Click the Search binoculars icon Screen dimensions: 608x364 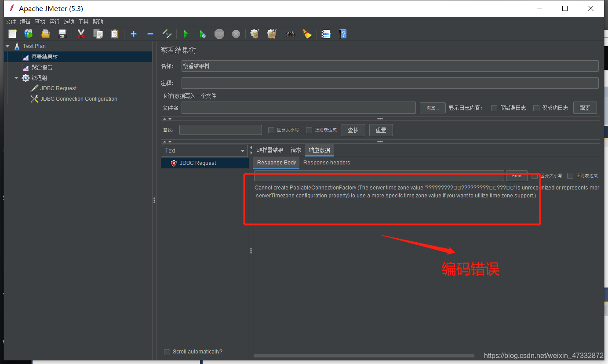pyautogui.click(x=290, y=34)
